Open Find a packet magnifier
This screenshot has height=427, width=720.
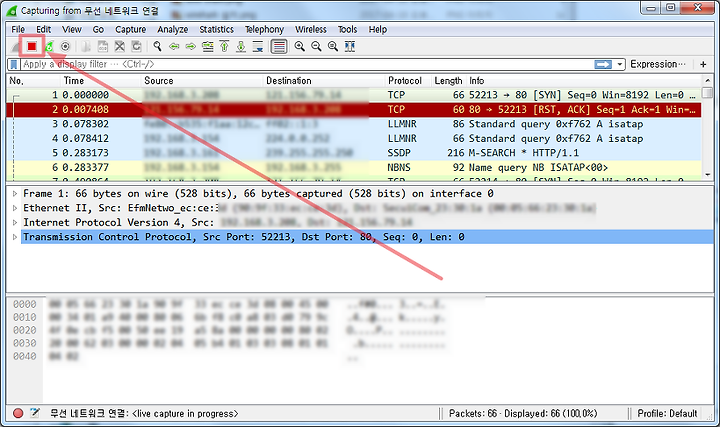point(158,46)
